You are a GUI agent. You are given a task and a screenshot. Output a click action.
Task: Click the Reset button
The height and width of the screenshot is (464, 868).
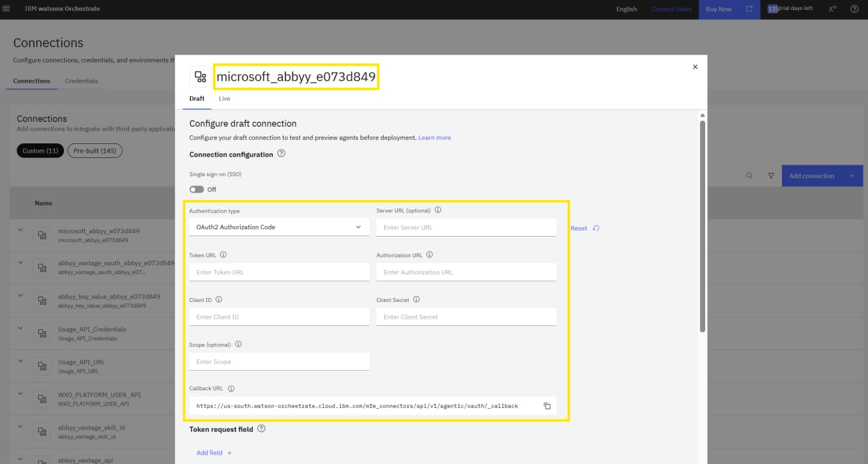point(584,228)
